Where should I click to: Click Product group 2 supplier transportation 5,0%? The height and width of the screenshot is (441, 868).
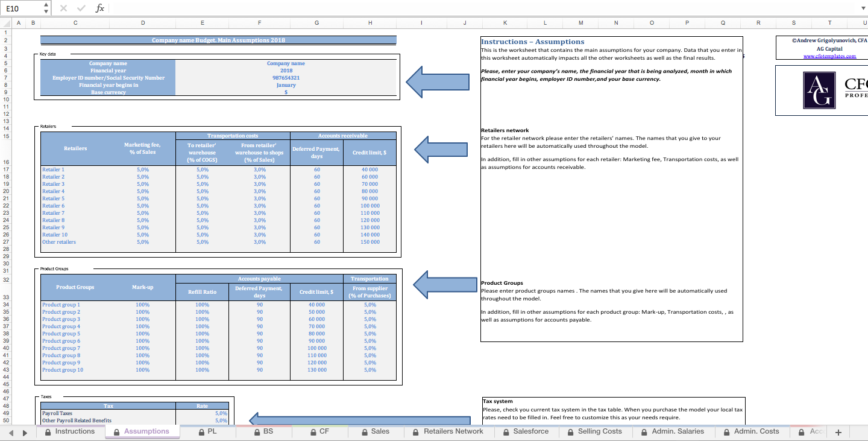370,312
